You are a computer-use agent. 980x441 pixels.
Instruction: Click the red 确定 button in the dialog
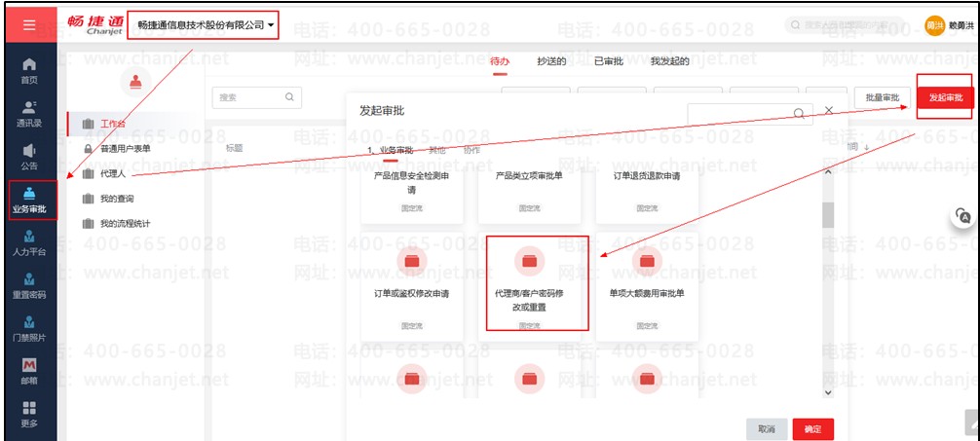(813, 429)
